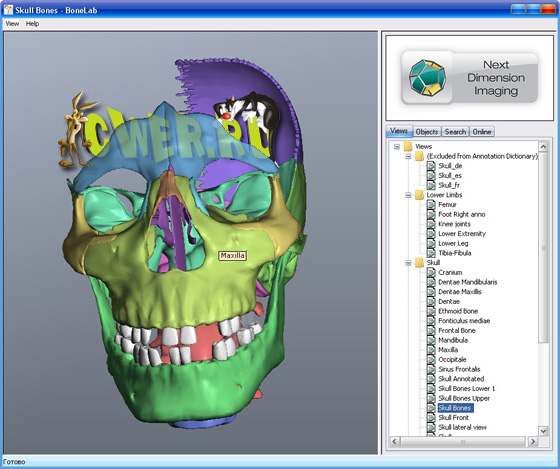Open the View menu
This screenshot has width=560, height=469.
coord(12,24)
